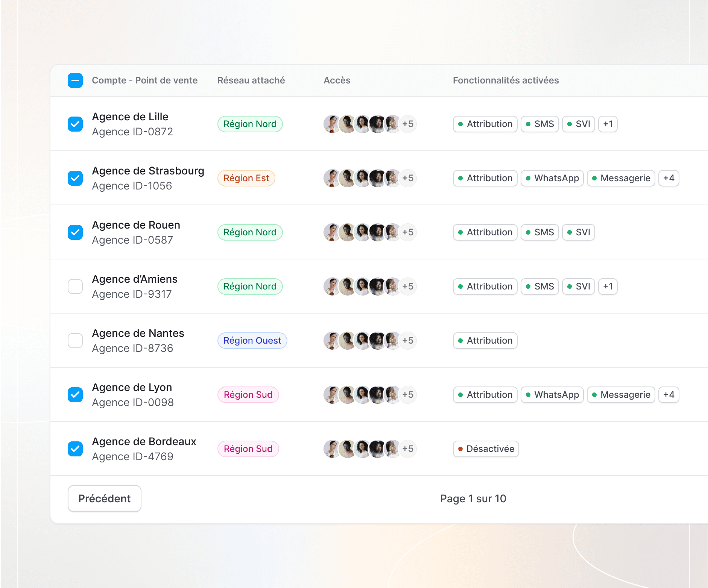Expand the +1 features tag for Lille
The height and width of the screenshot is (588, 708).
[608, 124]
